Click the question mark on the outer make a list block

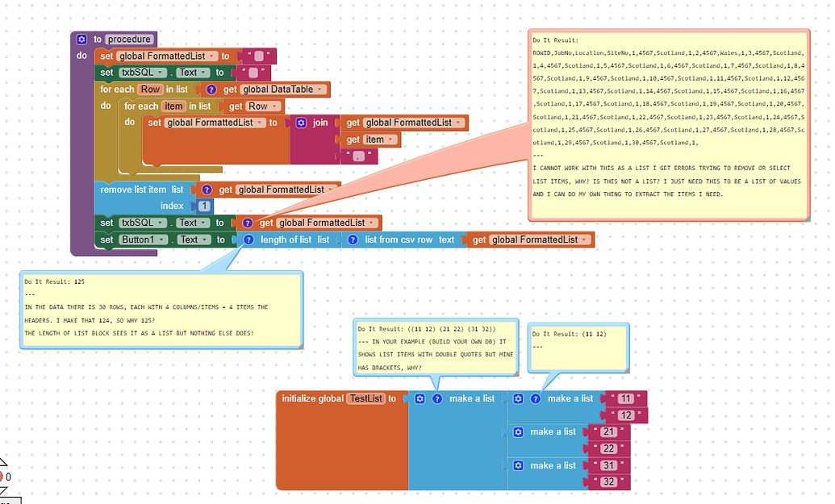pos(437,398)
